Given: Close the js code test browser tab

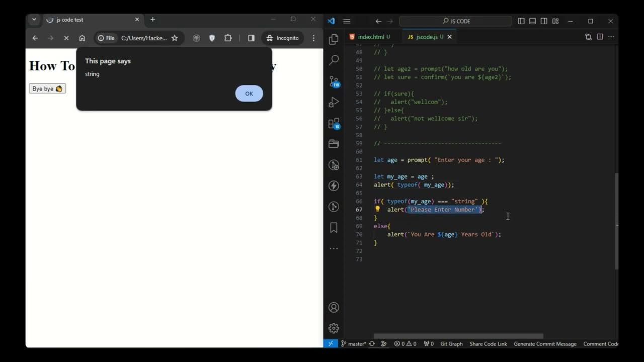Looking at the screenshot, I should [x=137, y=20].
